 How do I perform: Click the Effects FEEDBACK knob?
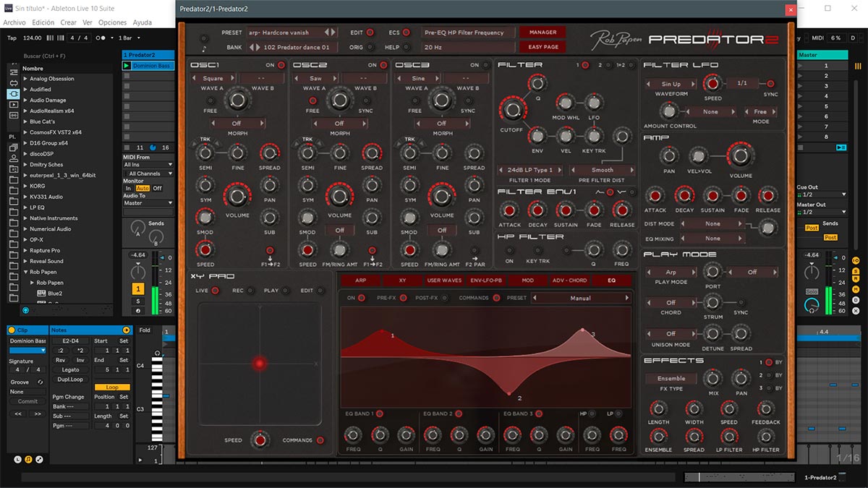[x=765, y=408]
